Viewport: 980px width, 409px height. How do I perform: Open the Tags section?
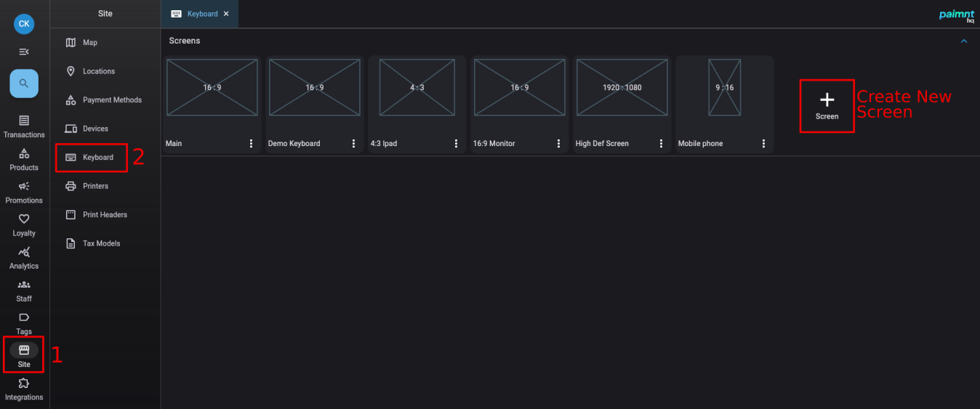pyautogui.click(x=24, y=323)
